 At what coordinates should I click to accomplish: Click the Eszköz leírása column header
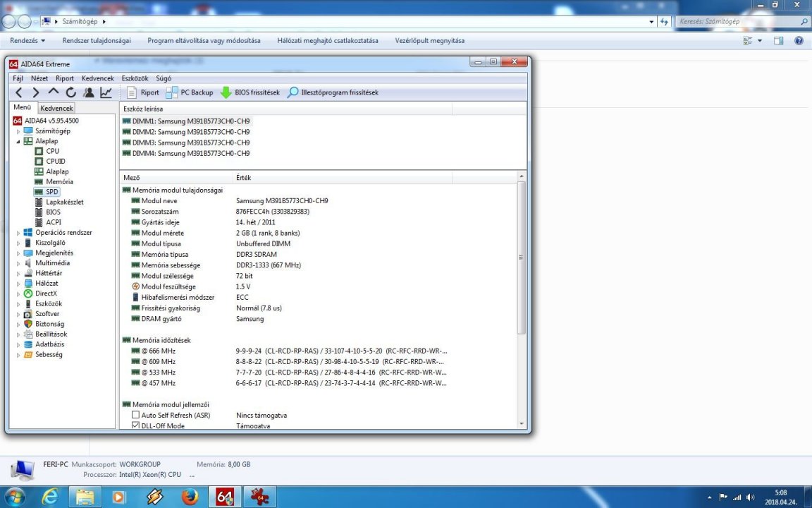(x=286, y=109)
